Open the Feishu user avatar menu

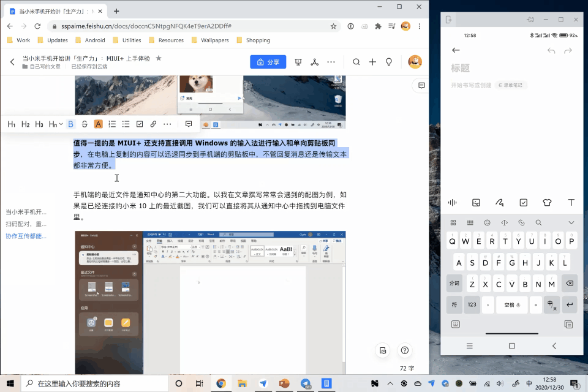tap(415, 62)
